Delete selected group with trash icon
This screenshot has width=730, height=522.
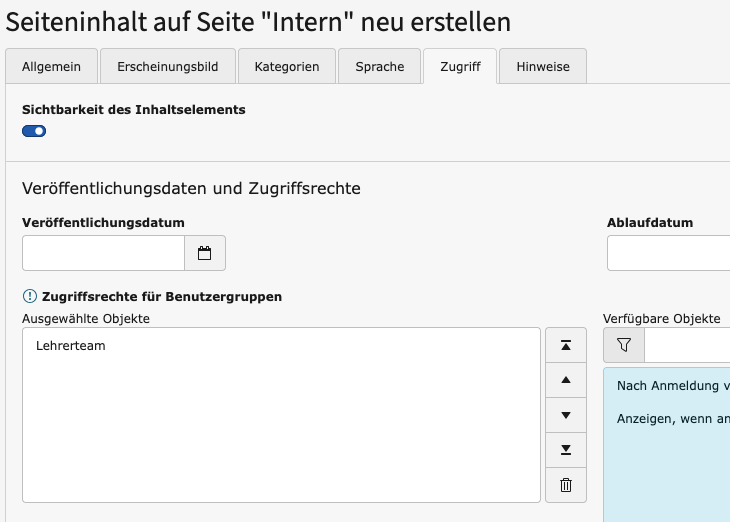tap(566, 485)
